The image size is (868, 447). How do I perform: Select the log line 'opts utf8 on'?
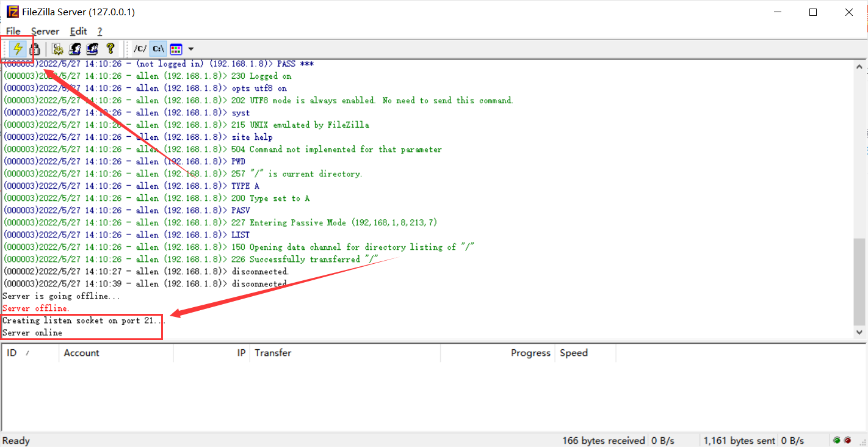coord(145,88)
